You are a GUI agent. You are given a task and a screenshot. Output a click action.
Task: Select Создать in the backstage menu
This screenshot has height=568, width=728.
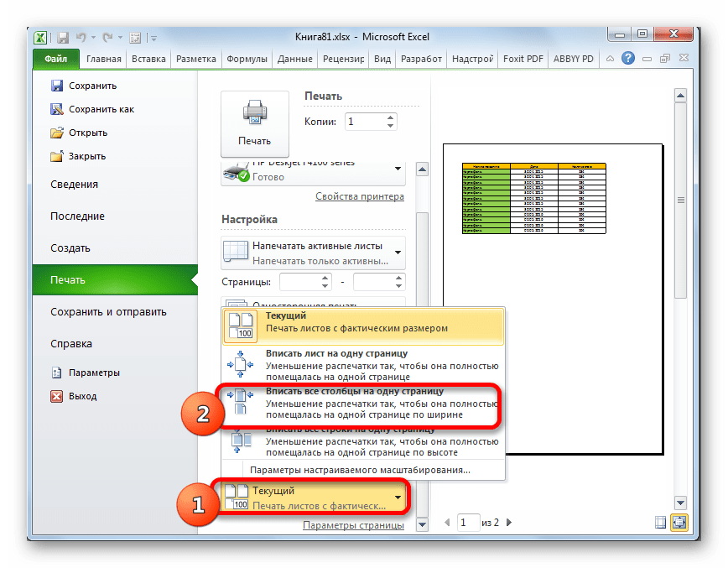70,248
